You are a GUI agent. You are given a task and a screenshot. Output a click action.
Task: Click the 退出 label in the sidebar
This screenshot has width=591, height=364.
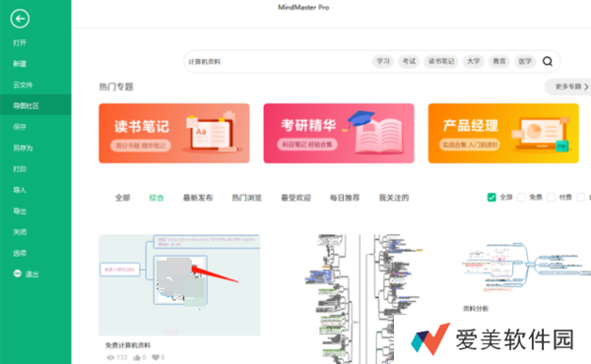33,274
